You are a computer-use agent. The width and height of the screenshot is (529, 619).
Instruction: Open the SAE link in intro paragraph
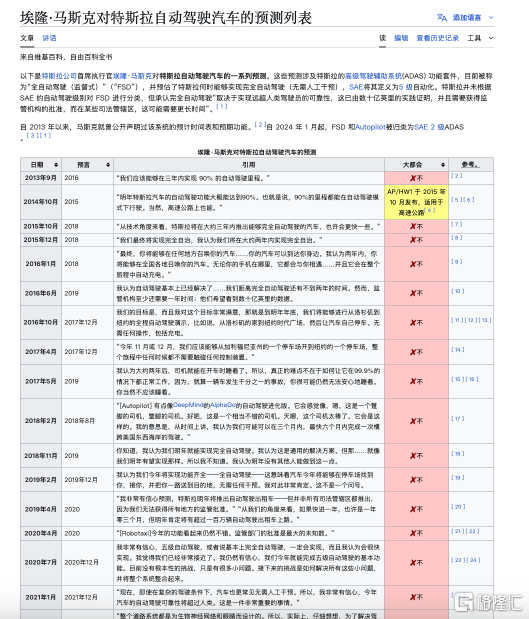(x=356, y=87)
